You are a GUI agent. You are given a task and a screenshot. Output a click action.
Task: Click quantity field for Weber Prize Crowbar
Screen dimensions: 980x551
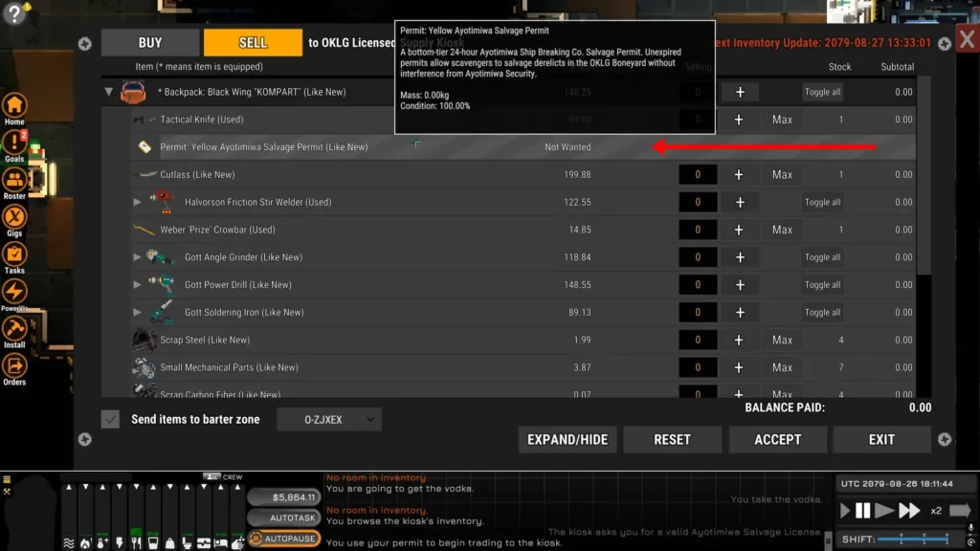point(698,230)
